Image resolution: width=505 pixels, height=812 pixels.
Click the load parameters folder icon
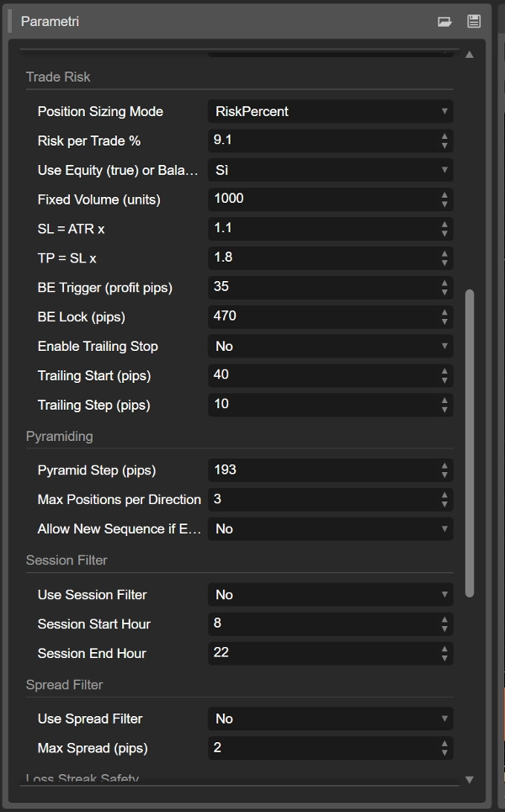tap(444, 22)
